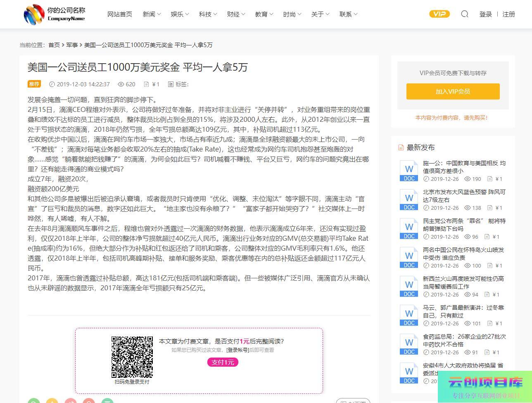Click the company logo in the header
Screen dimensions: 532x403
click(55, 14)
